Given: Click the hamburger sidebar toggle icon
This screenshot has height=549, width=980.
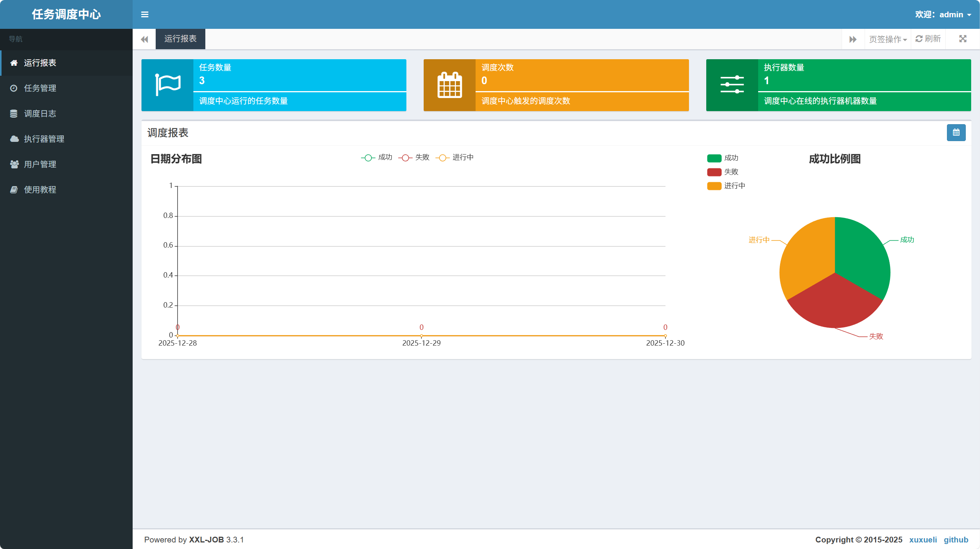Looking at the screenshot, I should coord(145,15).
